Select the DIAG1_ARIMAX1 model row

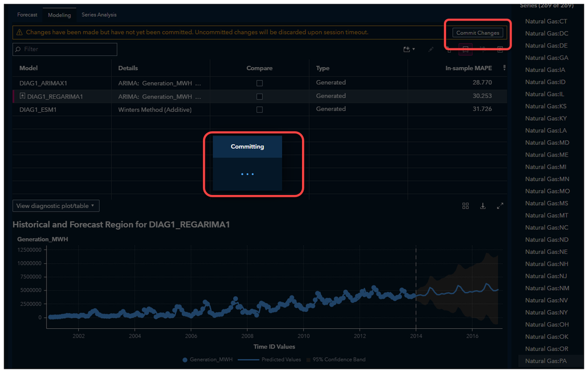[260, 83]
